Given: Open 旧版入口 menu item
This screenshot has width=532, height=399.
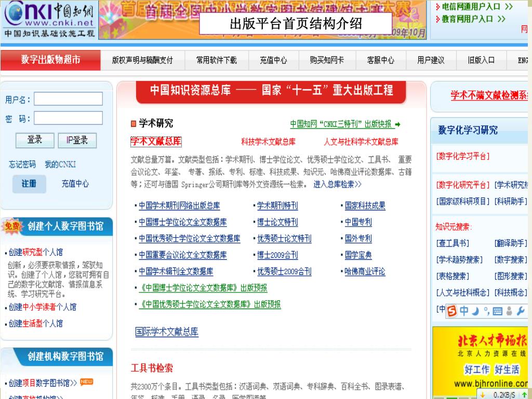Looking at the screenshot, I should coord(481,60).
